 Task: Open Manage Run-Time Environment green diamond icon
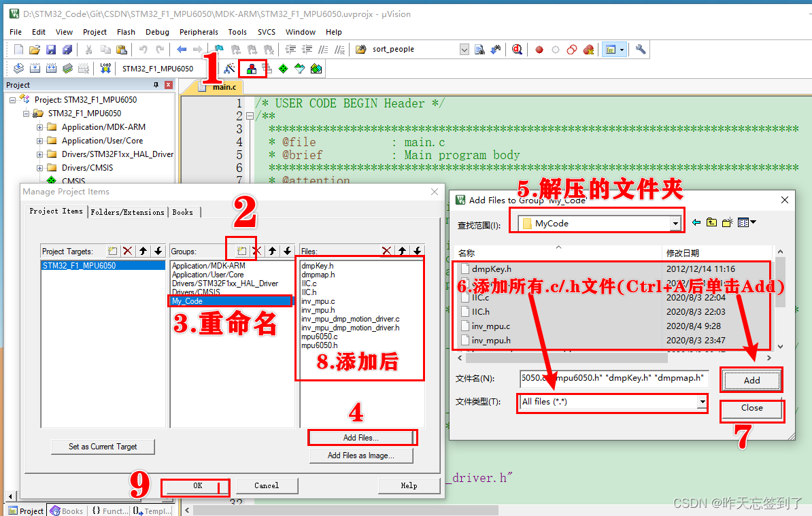click(284, 68)
